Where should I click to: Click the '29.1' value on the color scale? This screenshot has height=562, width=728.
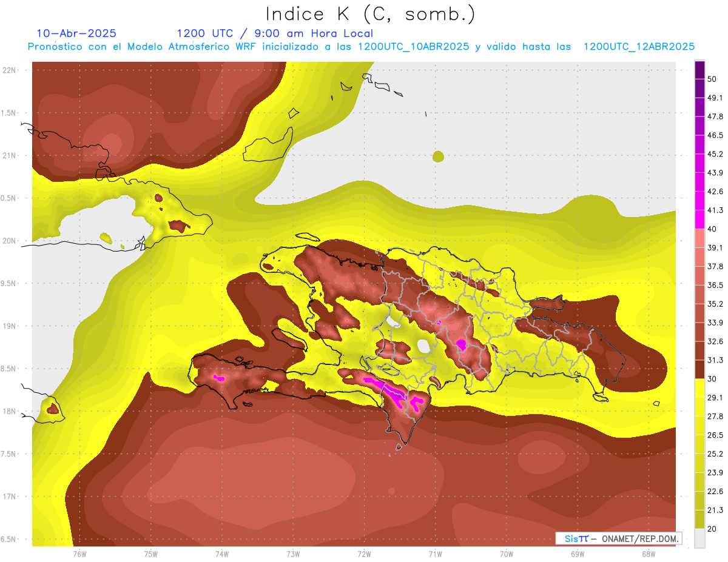pos(715,397)
